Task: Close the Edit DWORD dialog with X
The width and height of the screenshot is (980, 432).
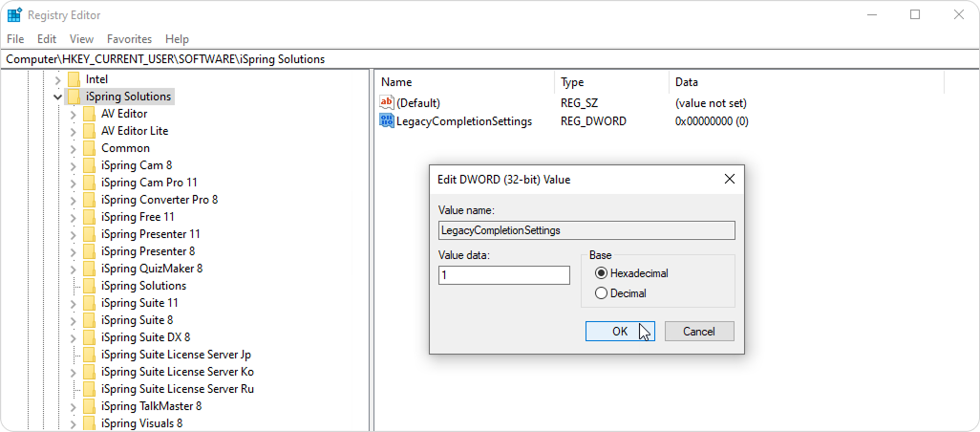Action: [729, 180]
